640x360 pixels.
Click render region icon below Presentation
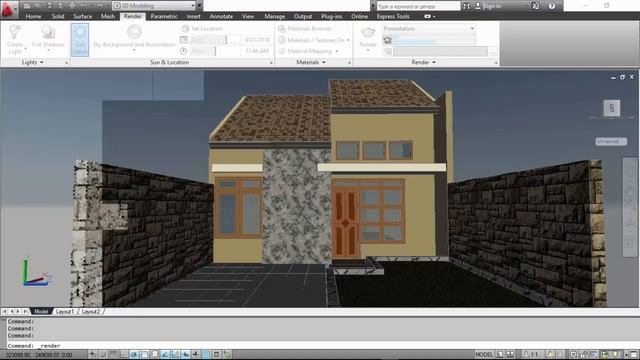click(387, 40)
